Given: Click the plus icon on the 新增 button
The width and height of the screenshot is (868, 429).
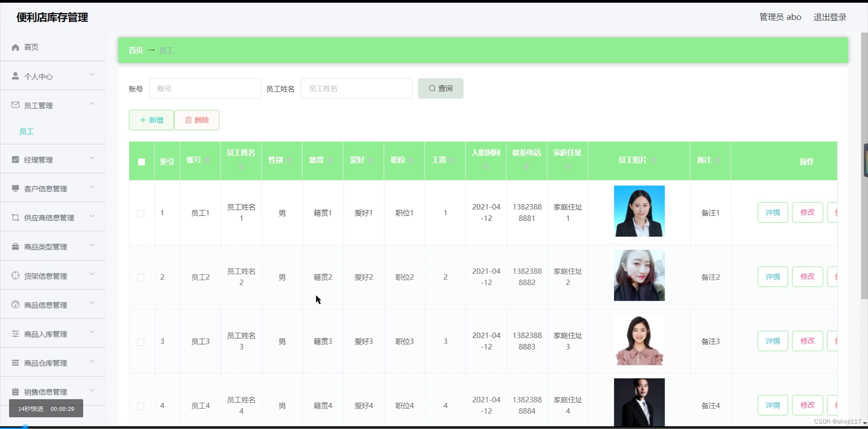Looking at the screenshot, I should 144,120.
